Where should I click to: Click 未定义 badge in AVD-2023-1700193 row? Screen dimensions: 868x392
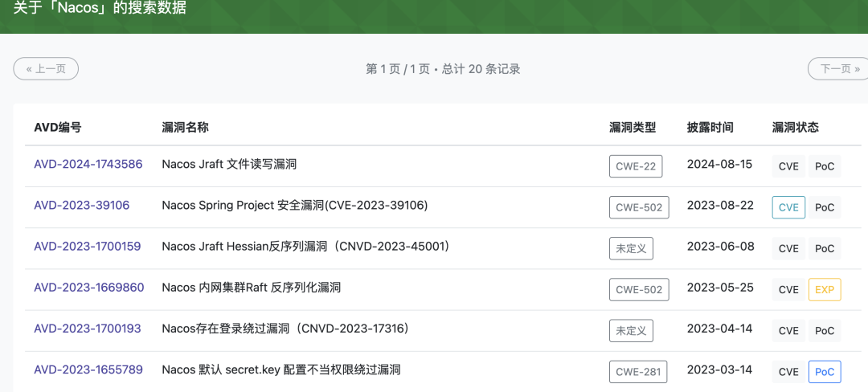(631, 331)
